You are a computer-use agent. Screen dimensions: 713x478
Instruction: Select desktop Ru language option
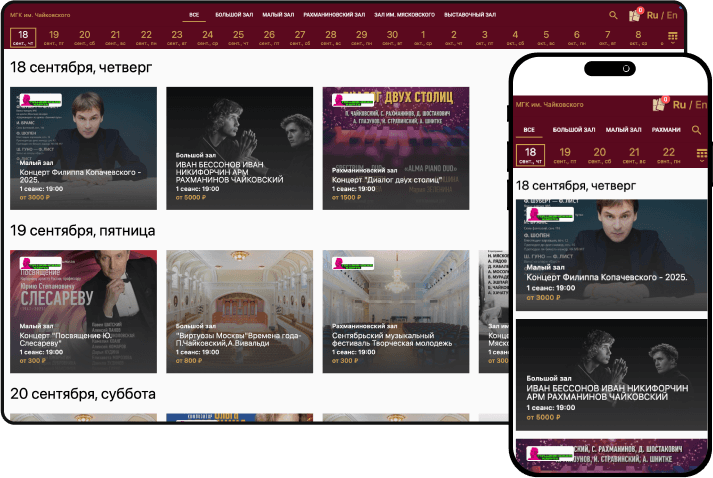[x=653, y=16]
